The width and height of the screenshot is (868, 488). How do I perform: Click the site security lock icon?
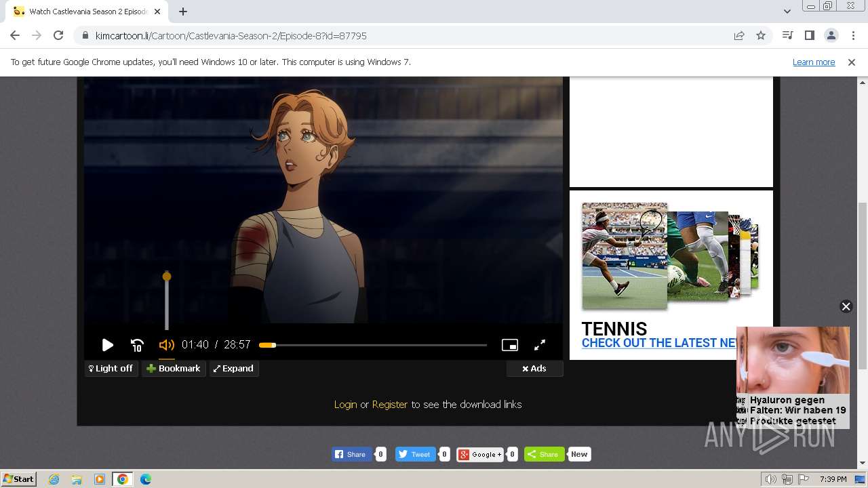(x=85, y=36)
